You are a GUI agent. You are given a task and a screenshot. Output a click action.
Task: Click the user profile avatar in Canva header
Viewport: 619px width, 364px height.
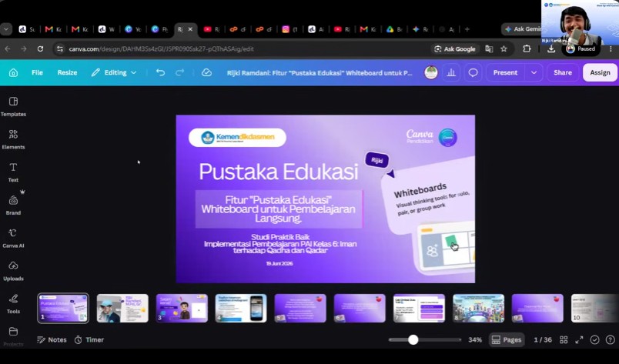pyautogui.click(x=430, y=72)
